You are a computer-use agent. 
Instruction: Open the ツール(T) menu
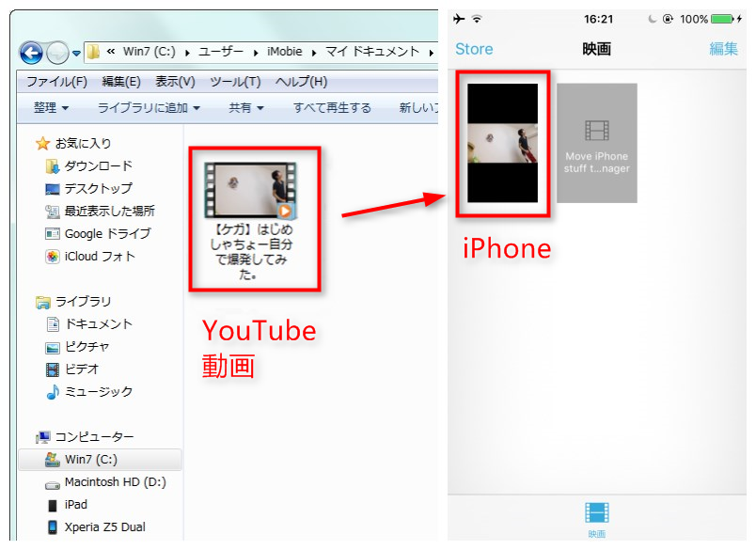pyautogui.click(x=235, y=82)
